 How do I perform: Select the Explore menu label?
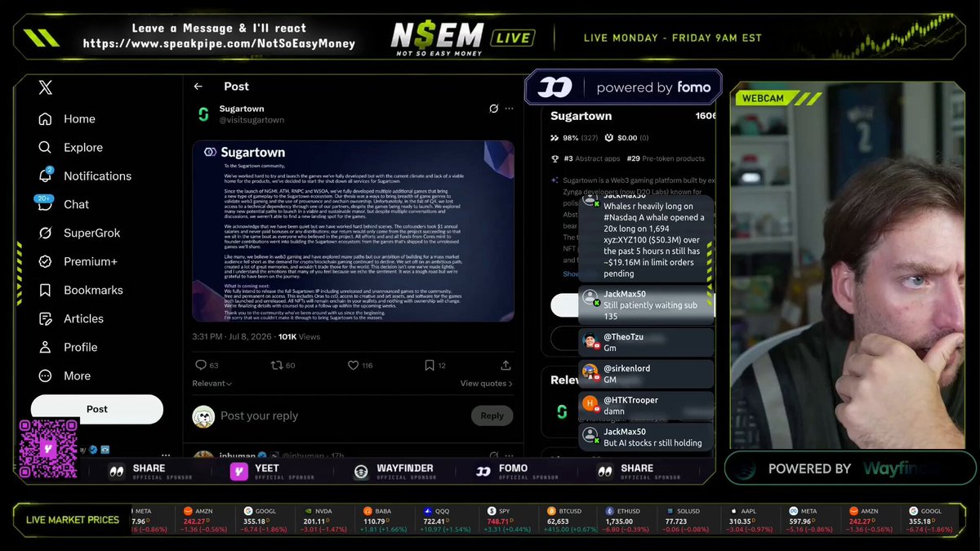point(83,147)
